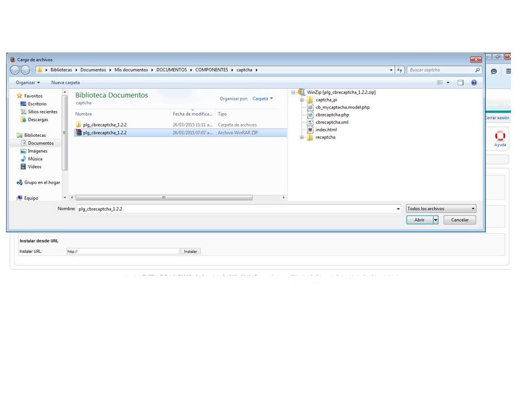Image resolution: width=532 pixels, height=399 pixels.
Task: Open the Organizar dropdown menu
Action: 28,83
